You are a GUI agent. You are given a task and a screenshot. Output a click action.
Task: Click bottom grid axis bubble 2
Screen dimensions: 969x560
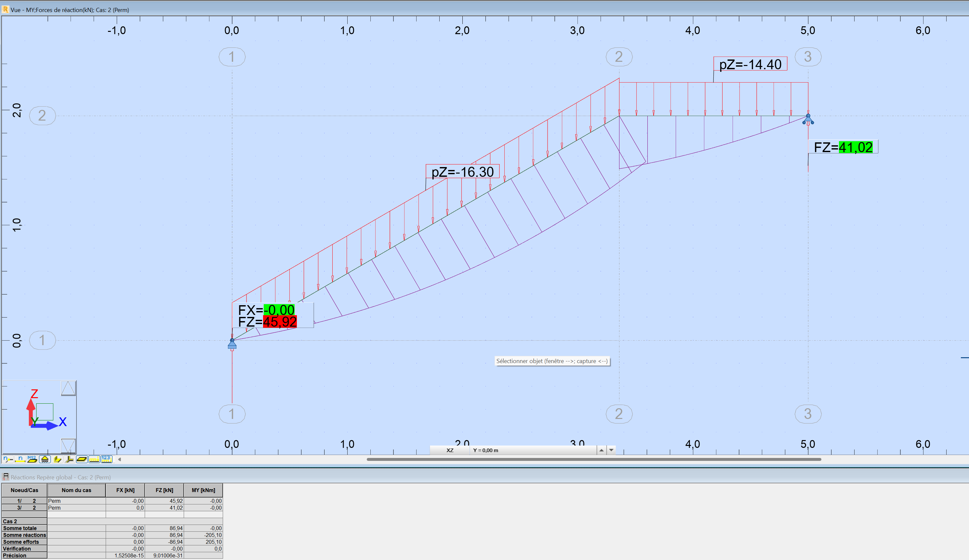pos(619,414)
